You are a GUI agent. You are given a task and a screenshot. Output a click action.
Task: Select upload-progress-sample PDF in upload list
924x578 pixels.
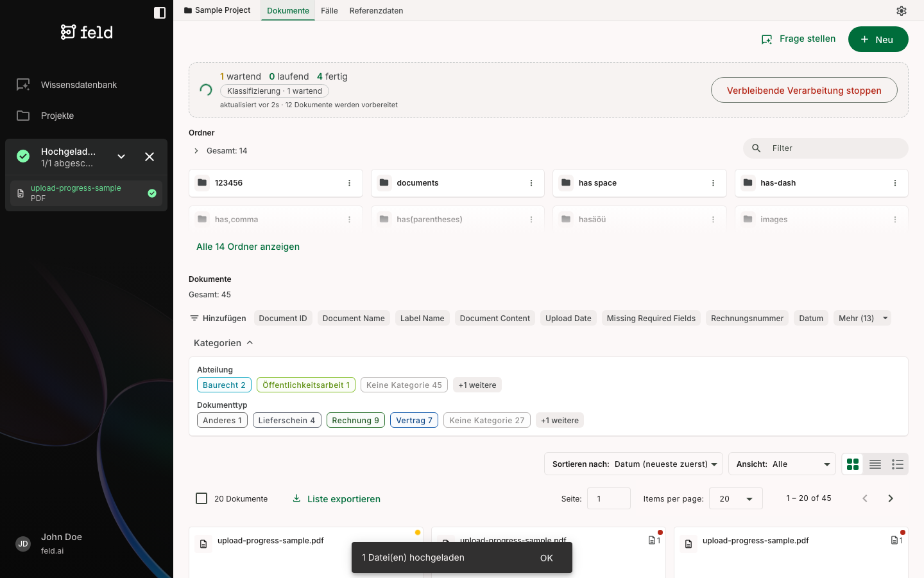[86, 193]
